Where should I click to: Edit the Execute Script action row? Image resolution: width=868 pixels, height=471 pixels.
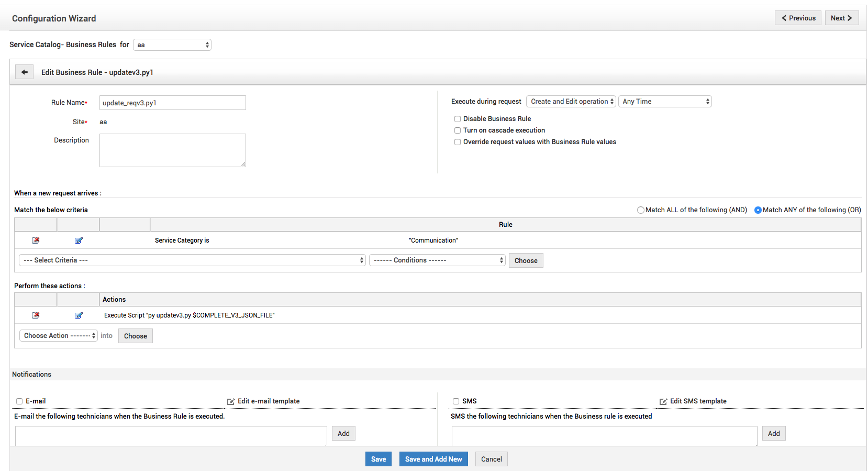pyautogui.click(x=79, y=315)
